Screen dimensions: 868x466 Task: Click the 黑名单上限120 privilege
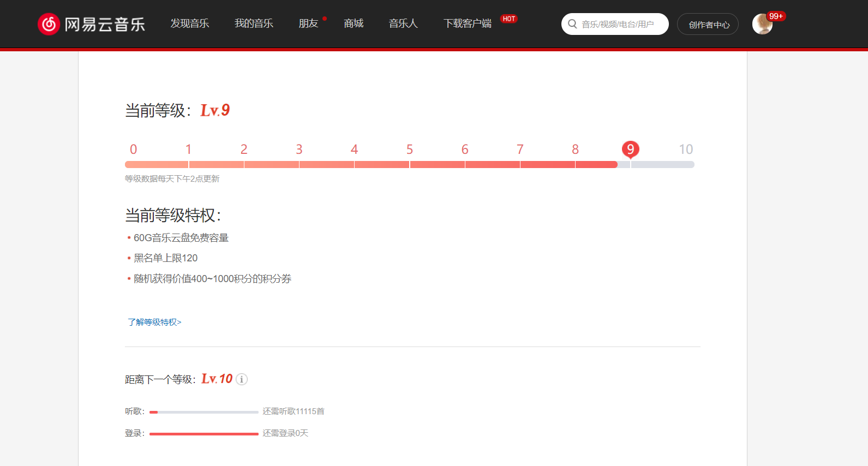click(166, 258)
